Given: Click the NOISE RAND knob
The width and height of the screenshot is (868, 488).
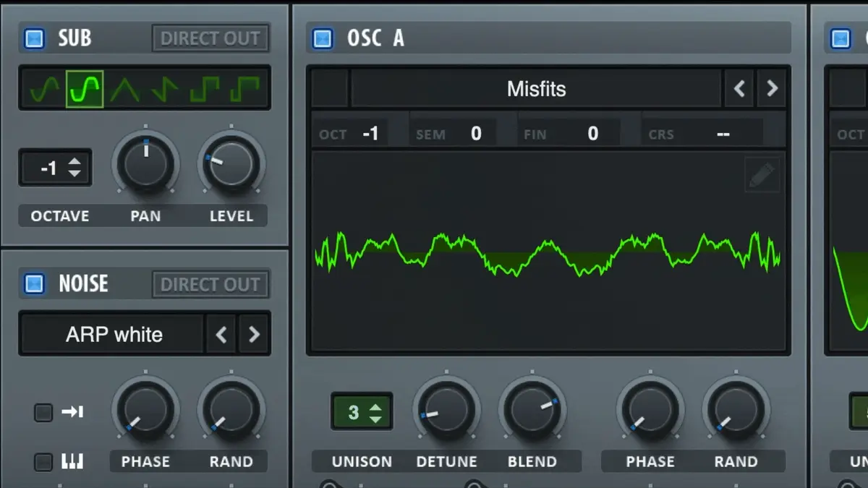Looking at the screenshot, I should pos(231,410).
